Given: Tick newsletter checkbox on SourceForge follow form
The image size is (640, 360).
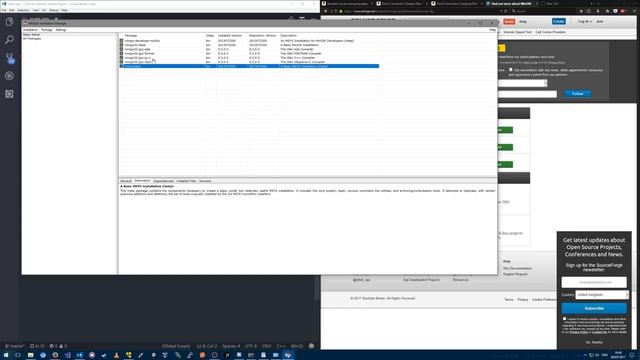Looking at the screenshot, I should [511, 70].
